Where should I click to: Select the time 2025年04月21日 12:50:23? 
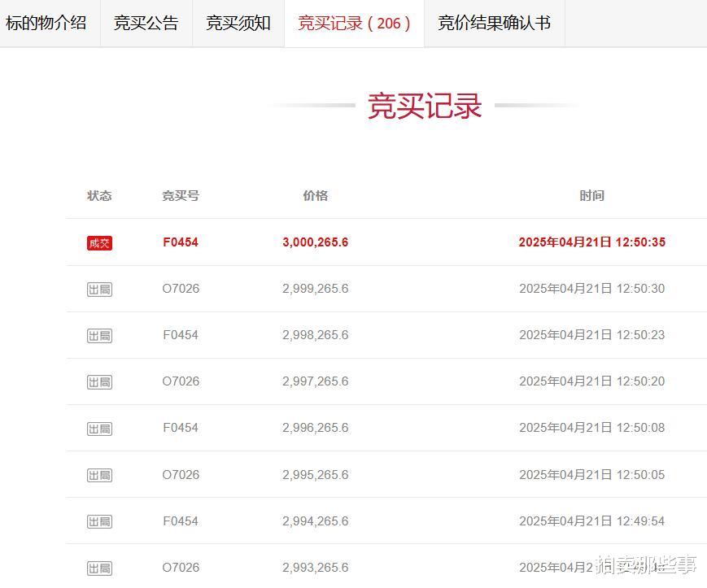click(x=591, y=335)
